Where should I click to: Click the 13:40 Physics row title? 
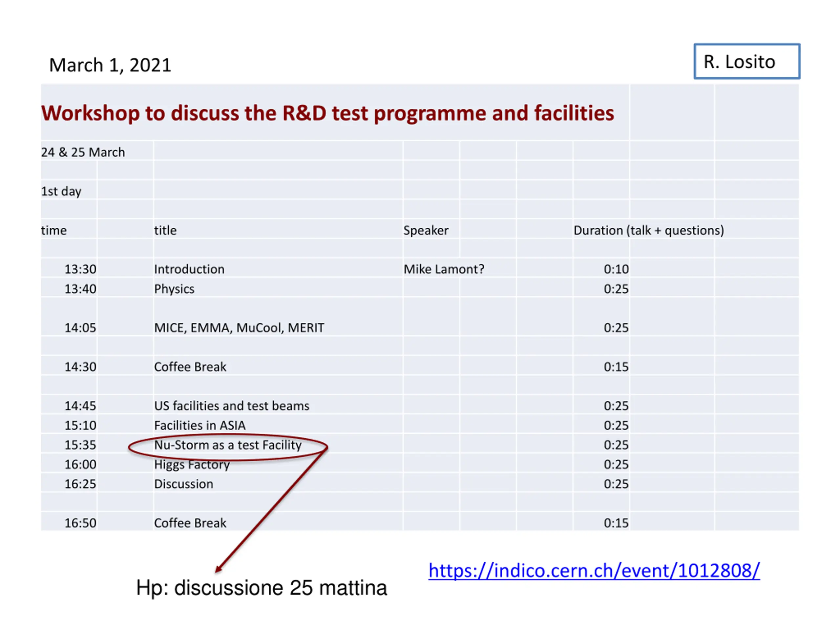coord(174,289)
